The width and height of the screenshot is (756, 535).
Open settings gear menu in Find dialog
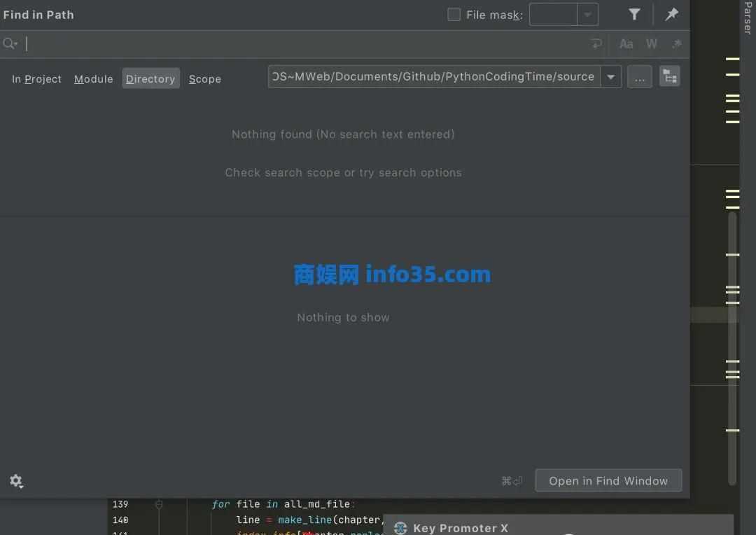coord(16,481)
